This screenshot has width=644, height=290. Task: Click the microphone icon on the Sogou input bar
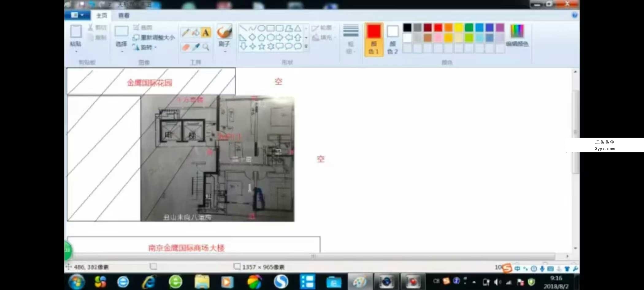542,269
